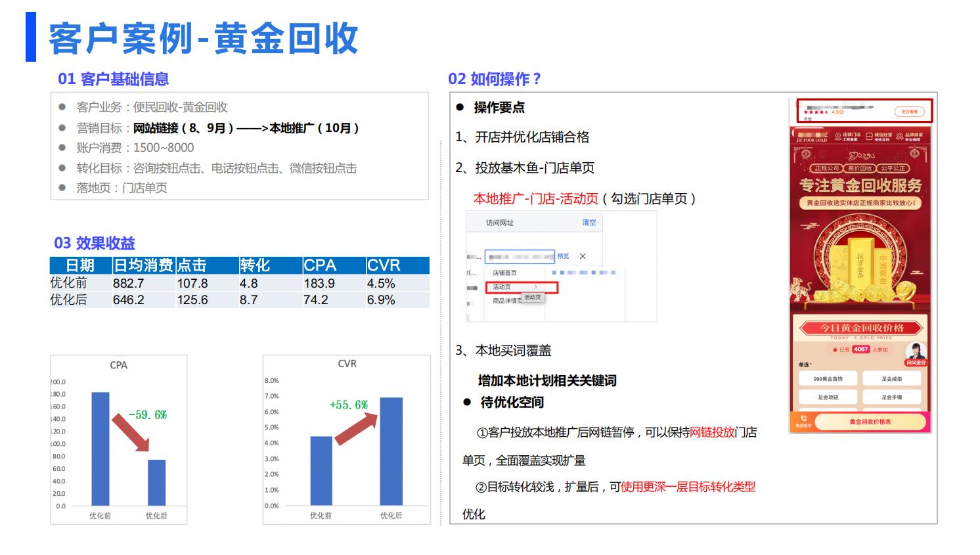Viewport: 980px width, 555px height.
Task: Click the 品牌商家 brand merchant icon
Action: pos(899,137)
